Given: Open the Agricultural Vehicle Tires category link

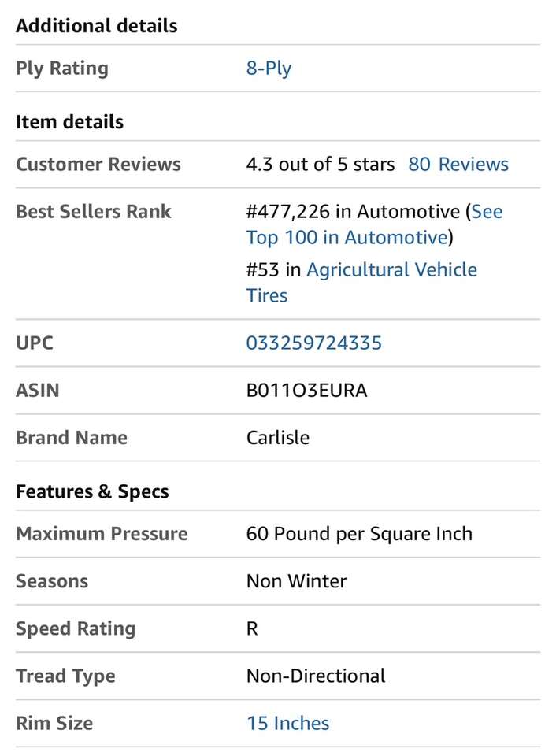Looking at the screenshot, I should (x=391, y=270).
